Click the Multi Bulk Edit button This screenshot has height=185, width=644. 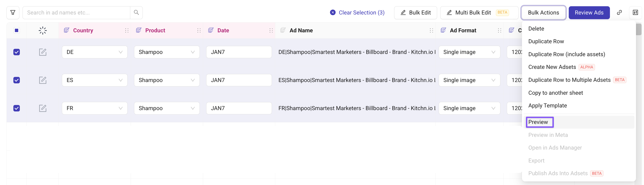point(479,12)
